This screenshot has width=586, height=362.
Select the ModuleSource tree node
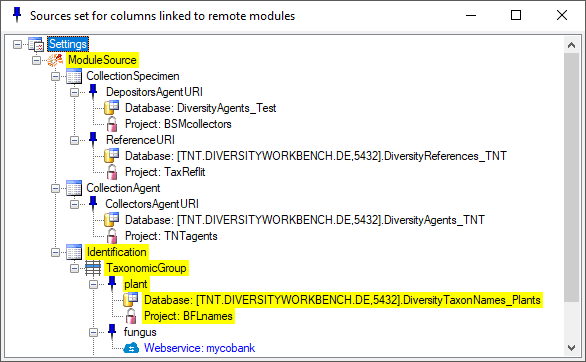coord(102,60)
